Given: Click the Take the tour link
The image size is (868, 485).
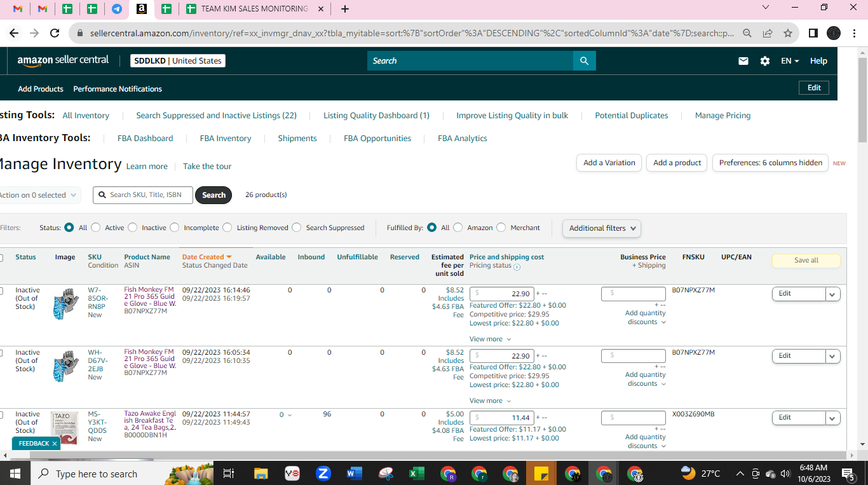Looking at the screenshot, I should tap(207, 167).
